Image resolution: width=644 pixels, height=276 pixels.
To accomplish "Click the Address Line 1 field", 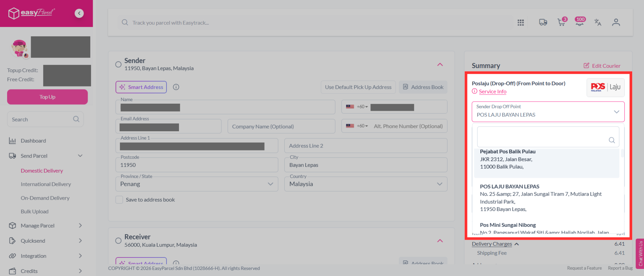I will coord(197,146).
